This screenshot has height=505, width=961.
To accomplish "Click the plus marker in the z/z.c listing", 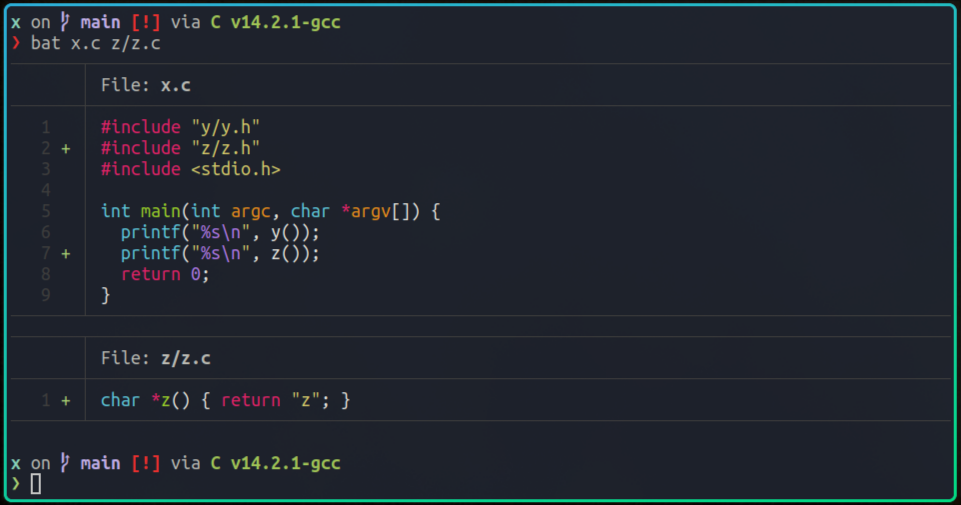I will coord(66,400).
